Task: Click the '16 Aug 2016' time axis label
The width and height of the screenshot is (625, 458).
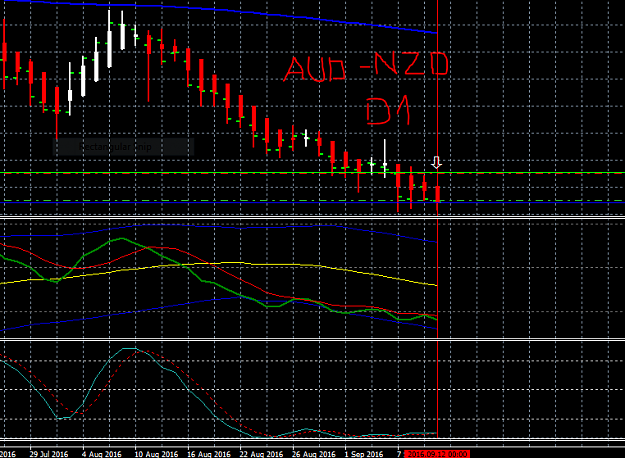Action: pos(208,454)
